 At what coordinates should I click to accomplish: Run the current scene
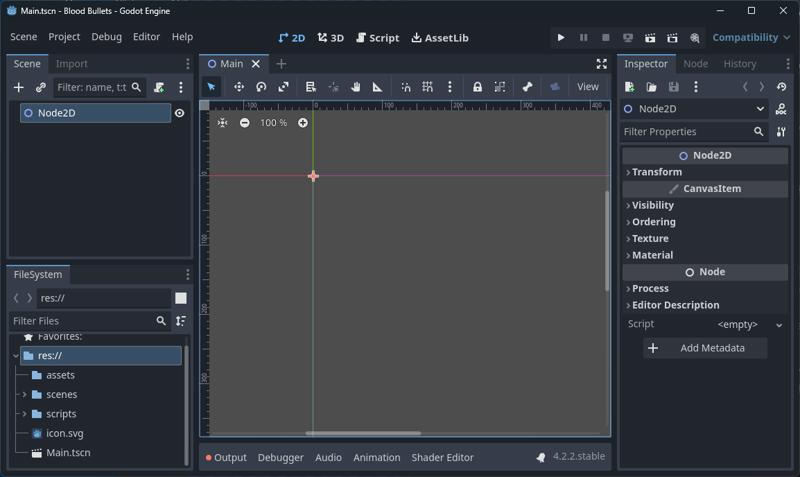pos(650,37)
